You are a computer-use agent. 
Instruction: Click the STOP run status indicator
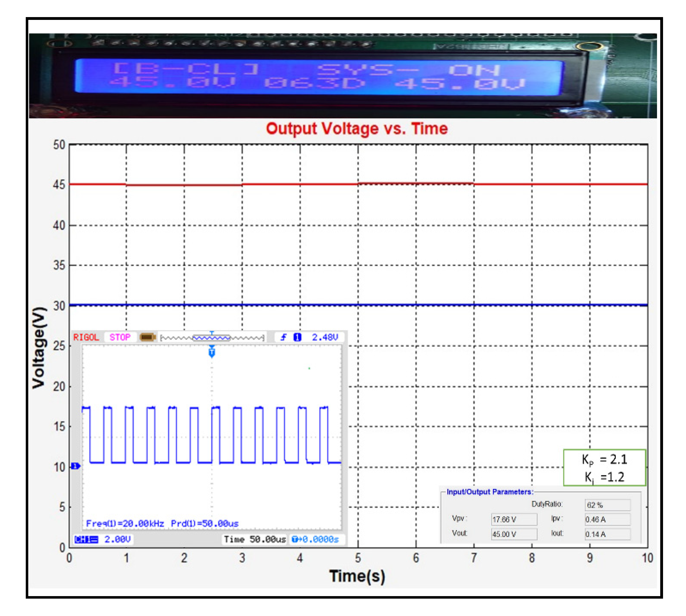[120, 337]
